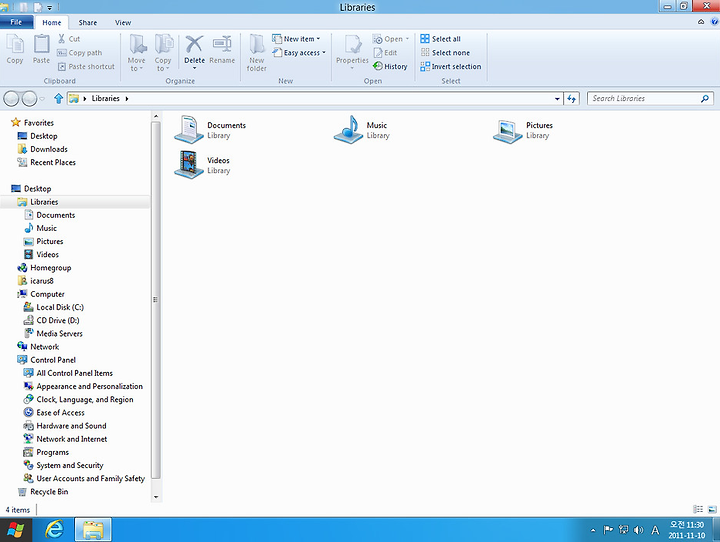Select Homegroup in navigation pane
This screenshot has width=720, height=542.
coord(51,268)
